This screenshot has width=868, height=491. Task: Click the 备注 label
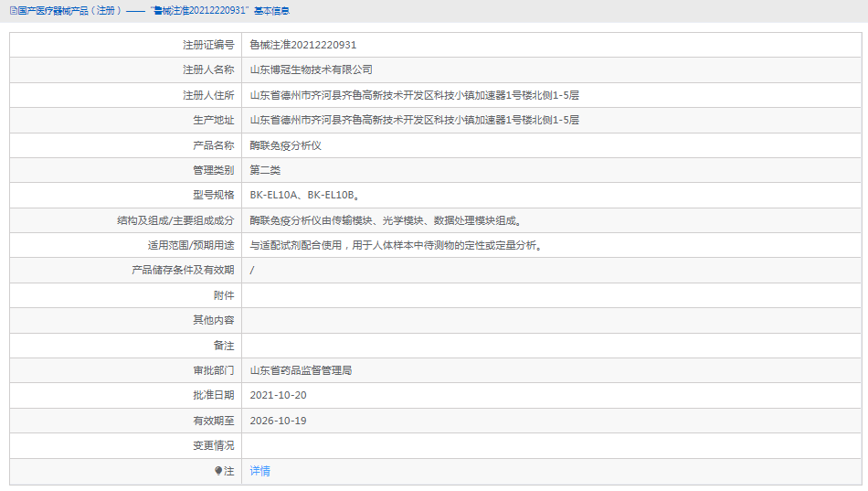coord(224,346)
